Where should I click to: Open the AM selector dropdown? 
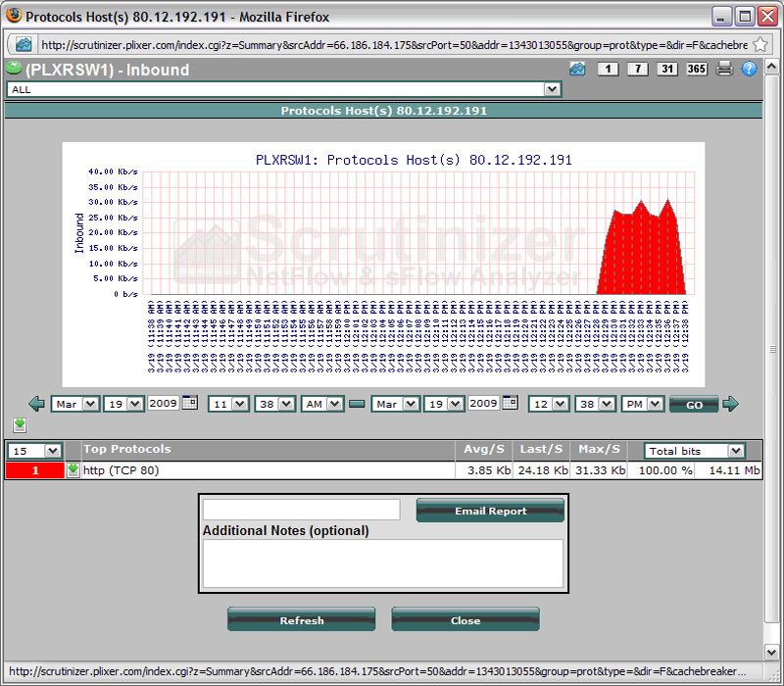click(322, 404)
